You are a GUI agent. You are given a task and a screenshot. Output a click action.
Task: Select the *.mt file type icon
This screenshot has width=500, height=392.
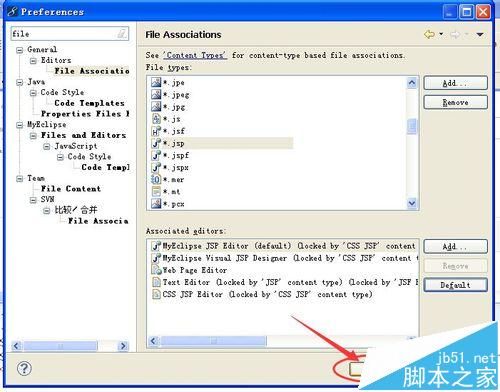(156, 191)
